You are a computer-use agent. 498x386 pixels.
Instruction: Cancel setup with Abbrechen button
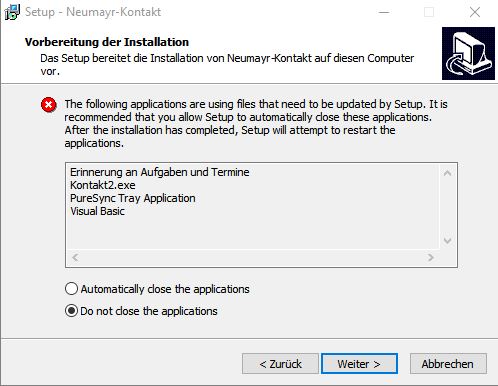click(x=448, y=364)
